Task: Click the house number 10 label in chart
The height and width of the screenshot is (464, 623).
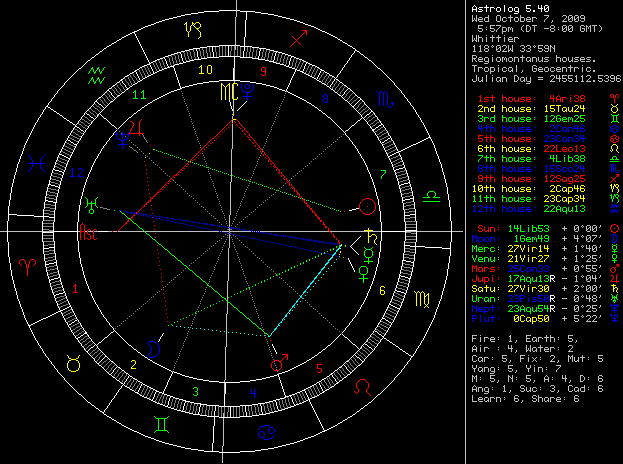Action: click(204, 71)
